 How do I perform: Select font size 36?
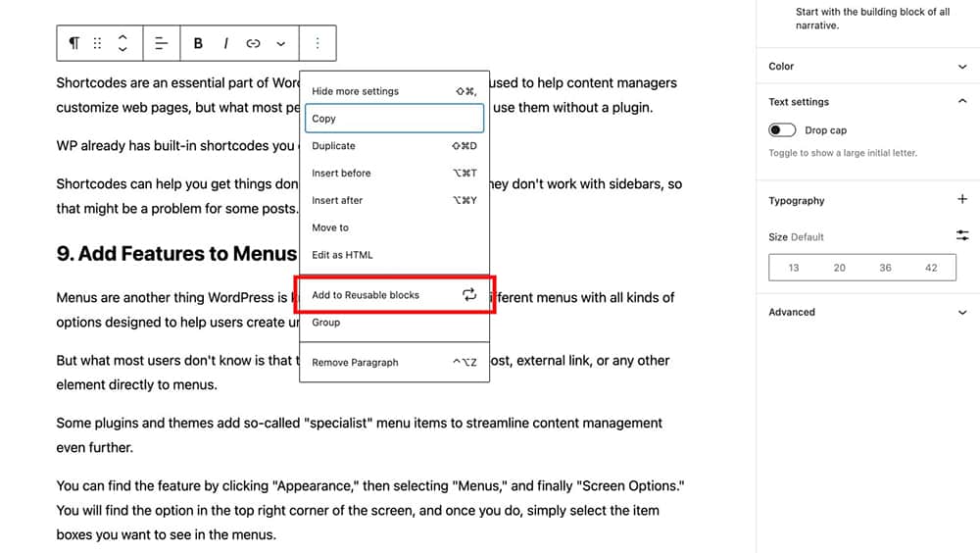(885, 268)
